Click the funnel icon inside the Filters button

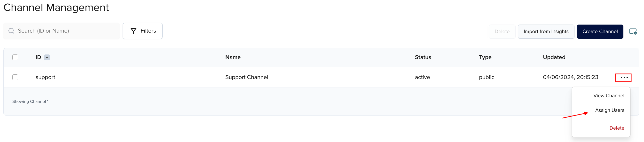tap(133, 31)
